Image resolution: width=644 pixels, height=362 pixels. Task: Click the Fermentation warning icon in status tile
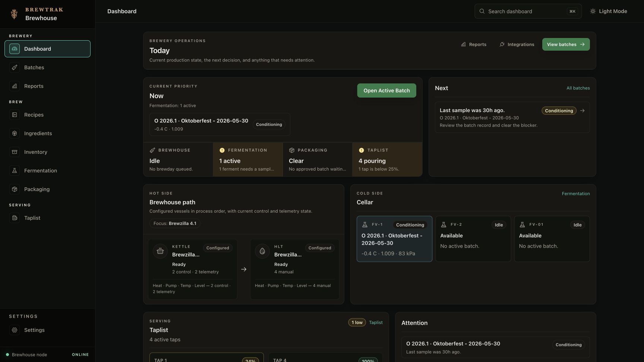pyautogui.click(x=222, y=150)
